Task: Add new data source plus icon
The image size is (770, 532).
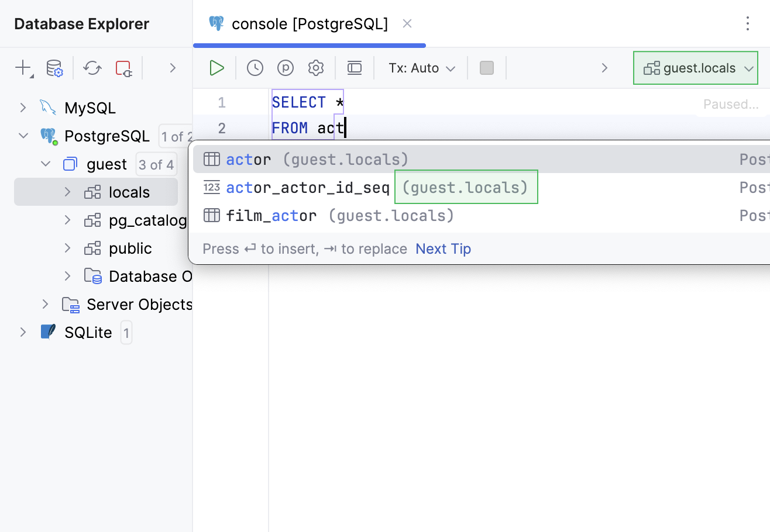Action: 23,68
